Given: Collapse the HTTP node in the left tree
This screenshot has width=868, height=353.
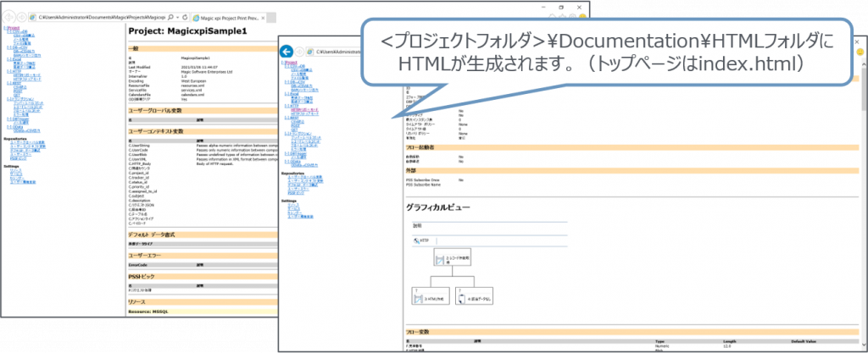Looking at the screenshot, I should coord(8,69).
